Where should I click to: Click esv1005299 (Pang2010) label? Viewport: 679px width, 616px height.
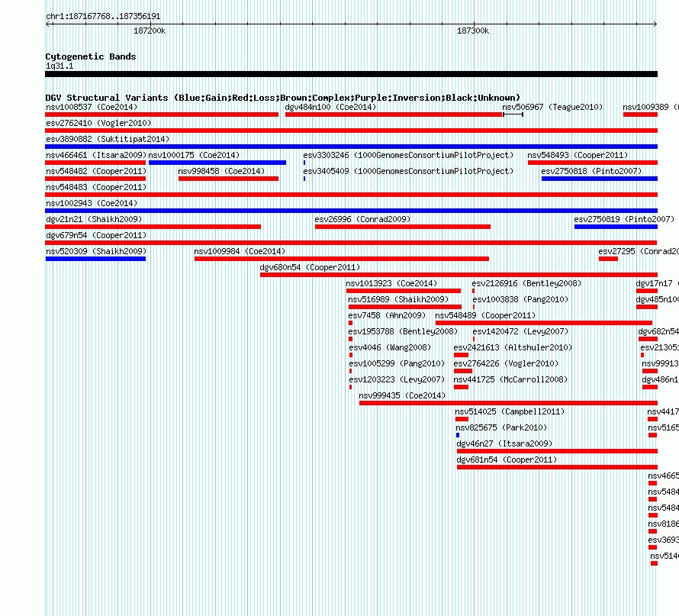click(397, 363)
